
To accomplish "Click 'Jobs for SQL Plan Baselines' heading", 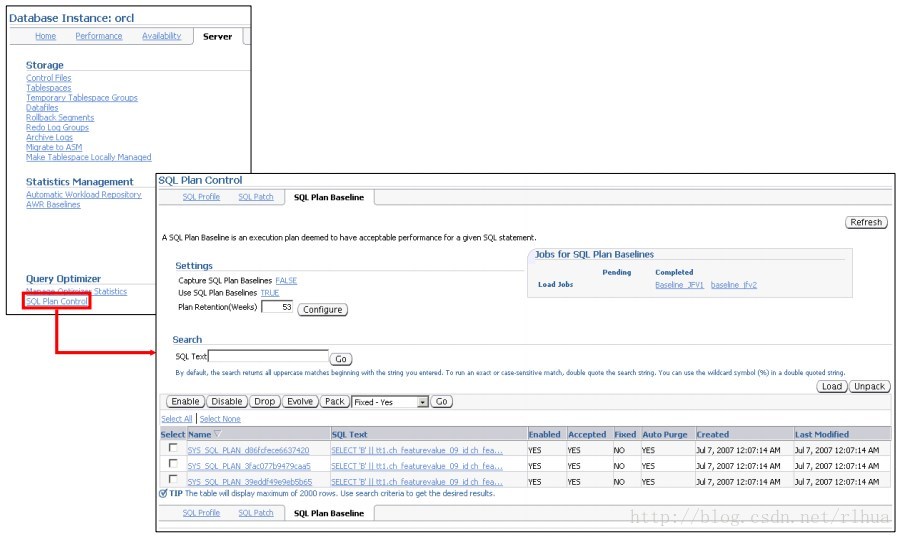I will pyautogui.click(x=594, y=254).
